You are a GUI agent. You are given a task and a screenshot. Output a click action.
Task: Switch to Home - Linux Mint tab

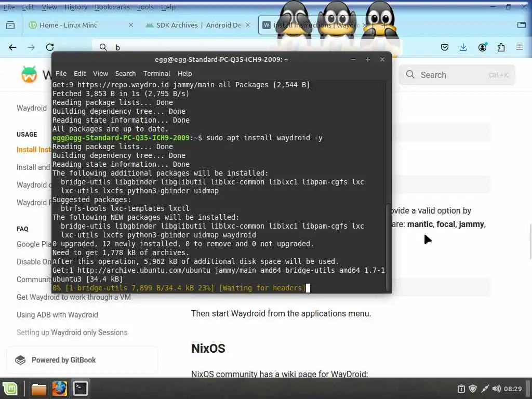point(80,25)
